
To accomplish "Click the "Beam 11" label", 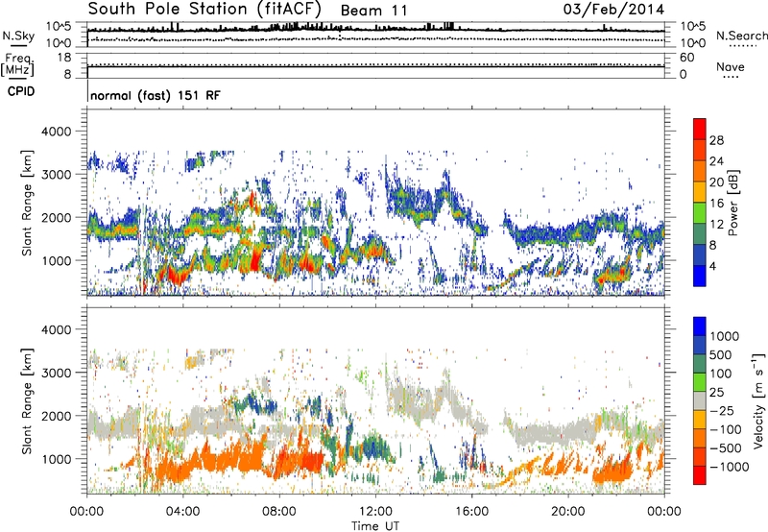I will [x=373, y=11].
